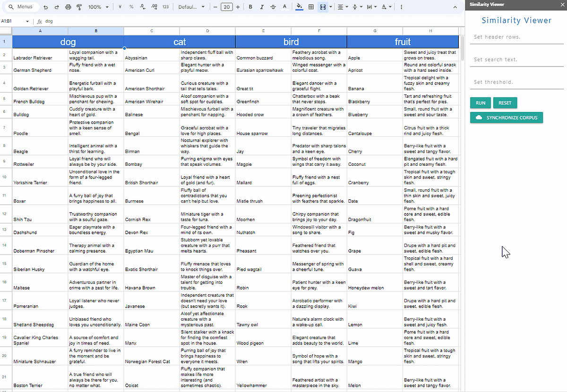This screenshot has height=392, width=567.
Task: Click the decrease decimal places icon
Action: click(x=142, y=7)
